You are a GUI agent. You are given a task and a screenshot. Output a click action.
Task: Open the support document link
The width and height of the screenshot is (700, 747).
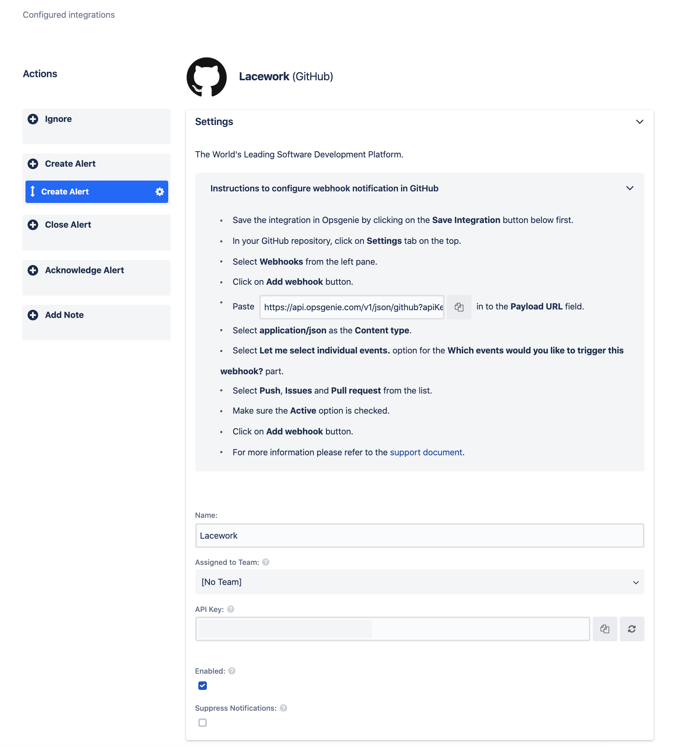click(426, 452)
